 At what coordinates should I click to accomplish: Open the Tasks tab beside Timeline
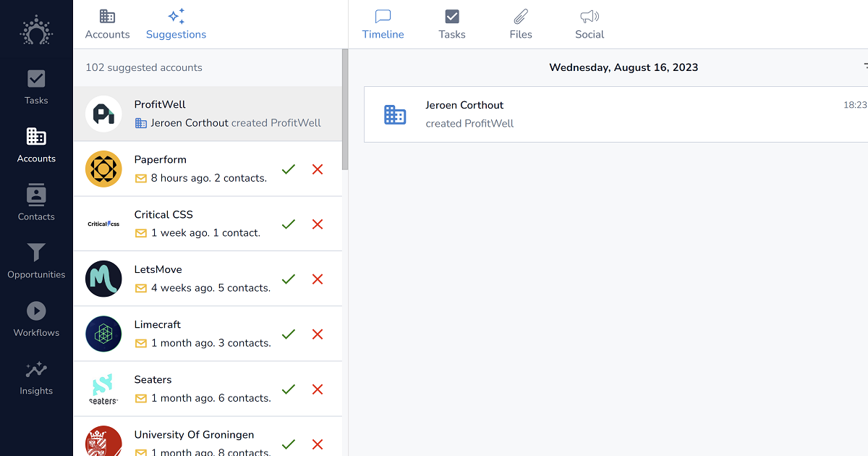click(x=452, y=25)
